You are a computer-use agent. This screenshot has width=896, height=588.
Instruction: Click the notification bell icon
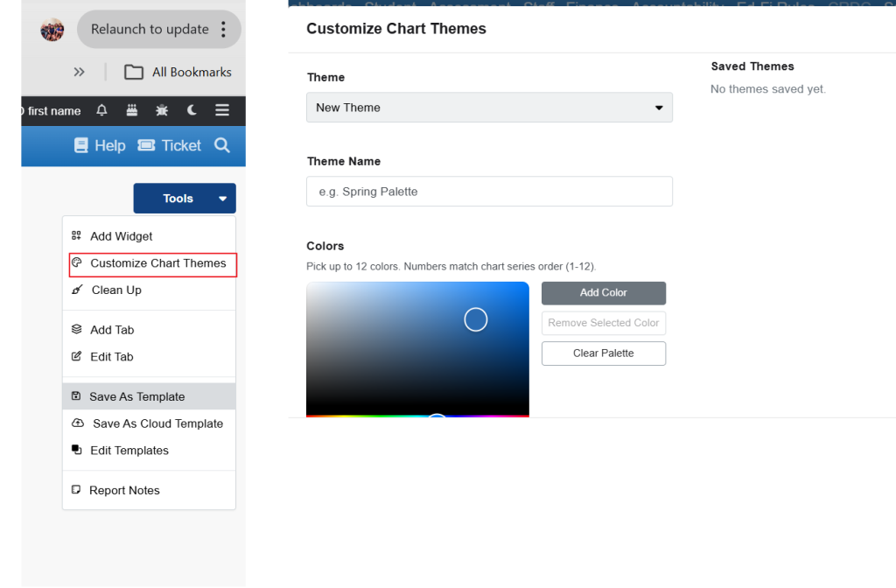[102, 110]
